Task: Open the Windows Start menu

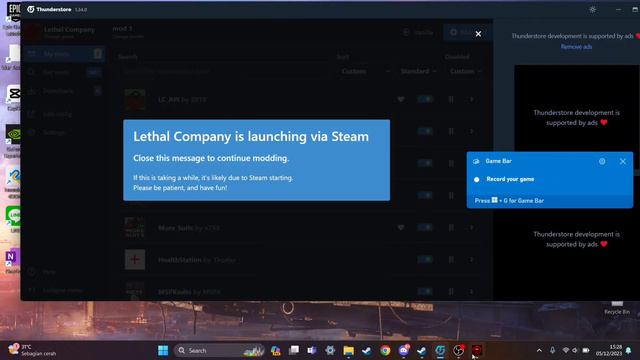Action: click(x=163, y=350)
